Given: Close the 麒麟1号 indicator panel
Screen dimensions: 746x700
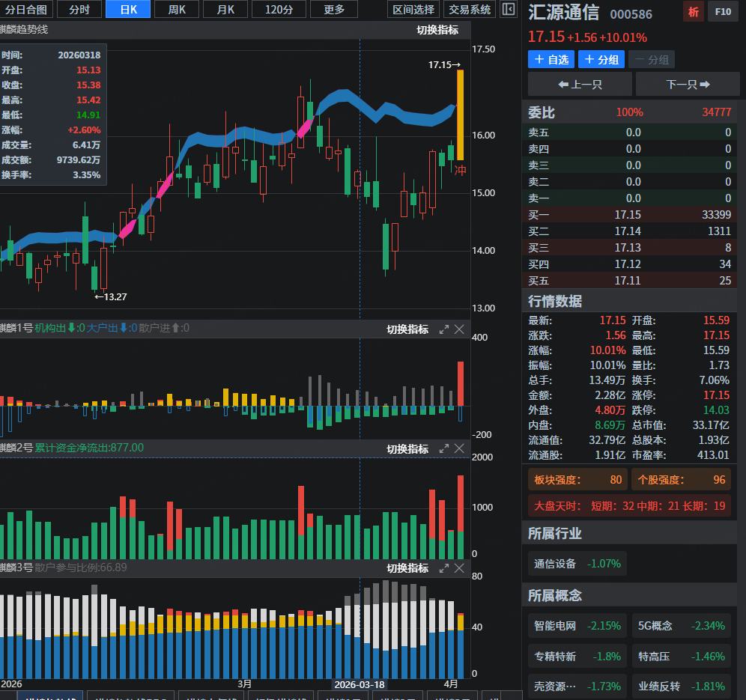Looking at the screenshot, I should (459, 329).
